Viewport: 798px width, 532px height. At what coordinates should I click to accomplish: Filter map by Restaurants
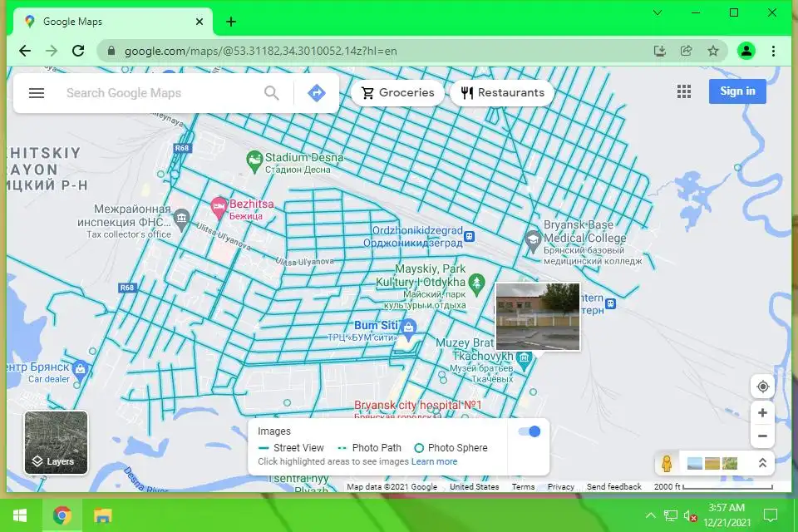[502, 92]
